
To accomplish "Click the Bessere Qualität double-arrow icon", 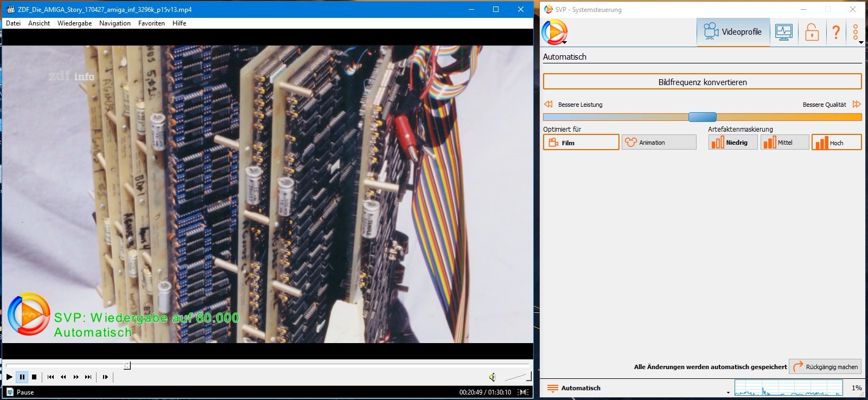I will tap(857, 104).
